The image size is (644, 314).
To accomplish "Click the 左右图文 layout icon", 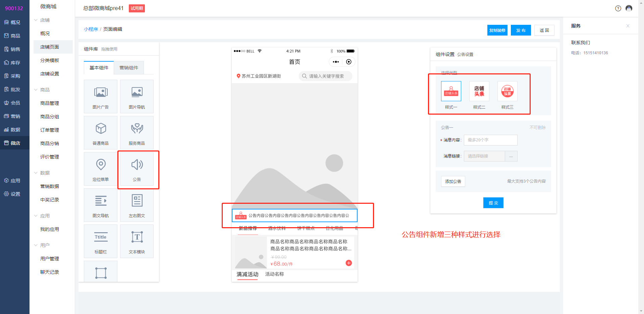I will pos(137,201).
